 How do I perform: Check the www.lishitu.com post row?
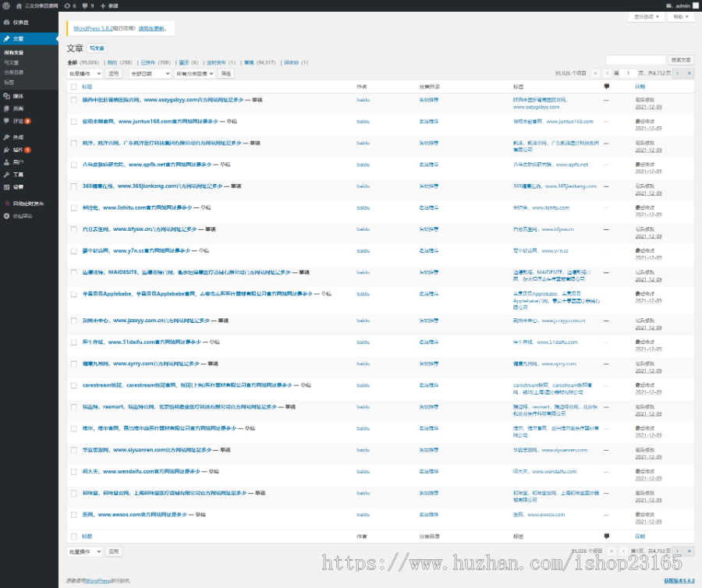(x=74, y=207)
